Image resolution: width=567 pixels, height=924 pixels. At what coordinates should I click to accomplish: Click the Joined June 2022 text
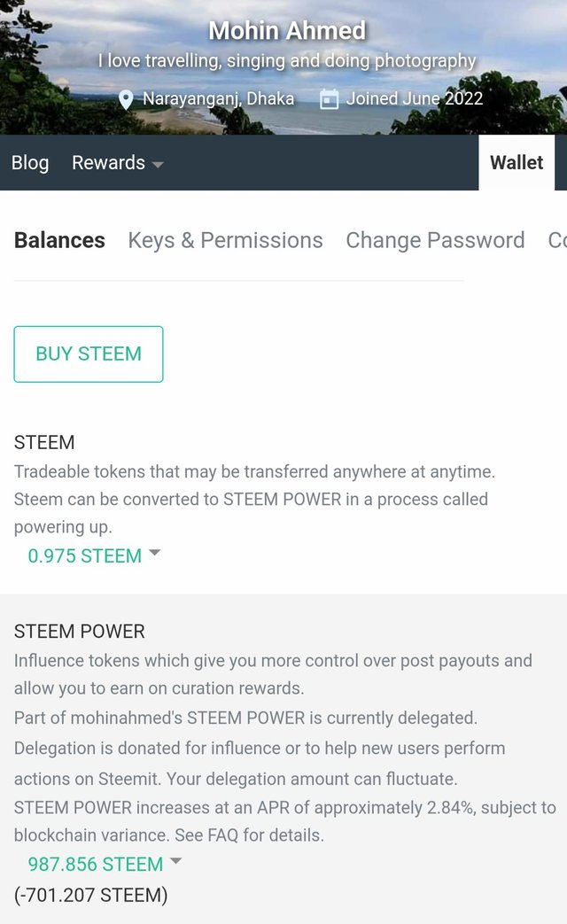click(x=415, y=98)
